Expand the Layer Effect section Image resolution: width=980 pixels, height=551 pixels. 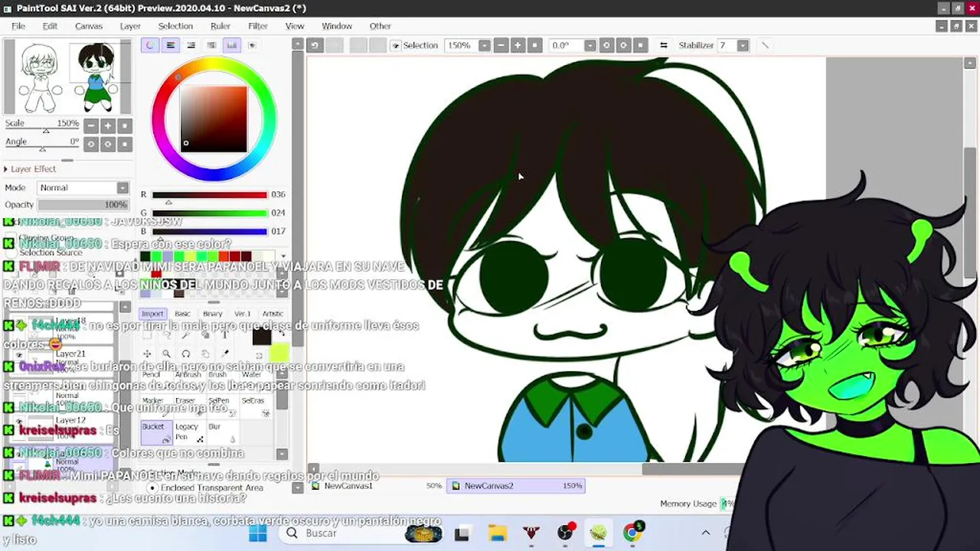point(30,168)
